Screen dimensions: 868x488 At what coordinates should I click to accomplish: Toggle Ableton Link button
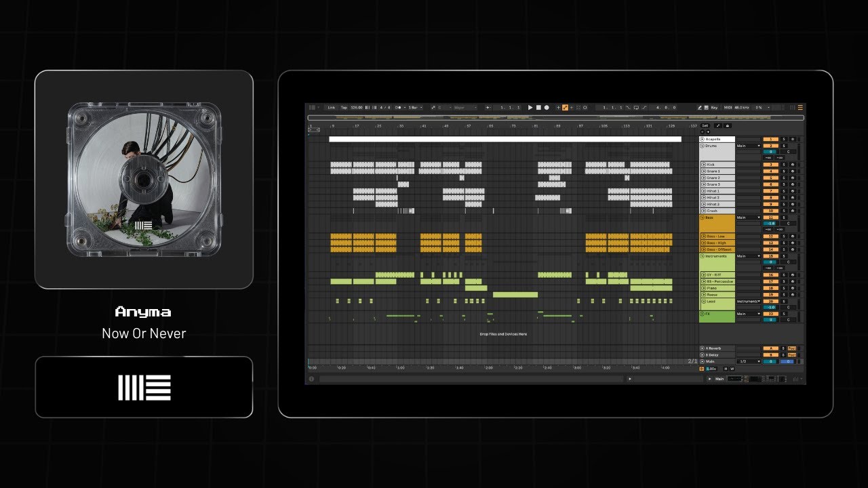click(332, 107)
